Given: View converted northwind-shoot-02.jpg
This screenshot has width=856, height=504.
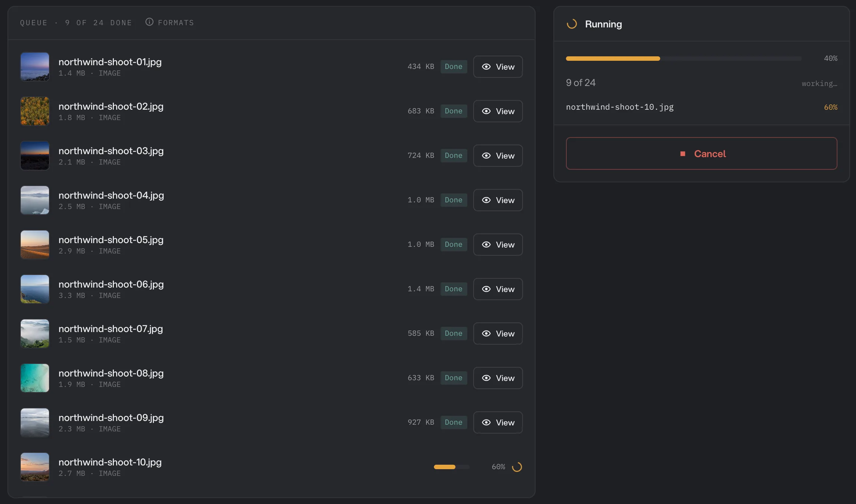Looking at the screenshot, I should (x=498, y=111).
